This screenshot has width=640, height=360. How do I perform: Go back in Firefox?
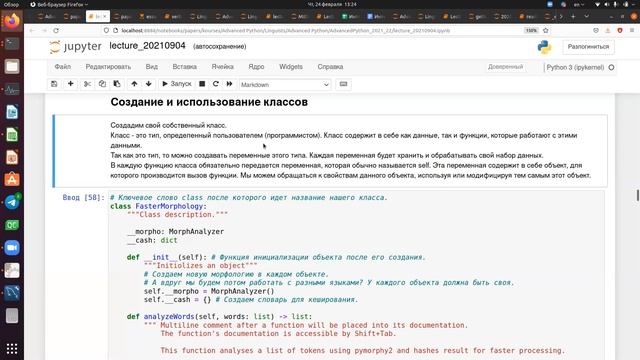point(32,31)
